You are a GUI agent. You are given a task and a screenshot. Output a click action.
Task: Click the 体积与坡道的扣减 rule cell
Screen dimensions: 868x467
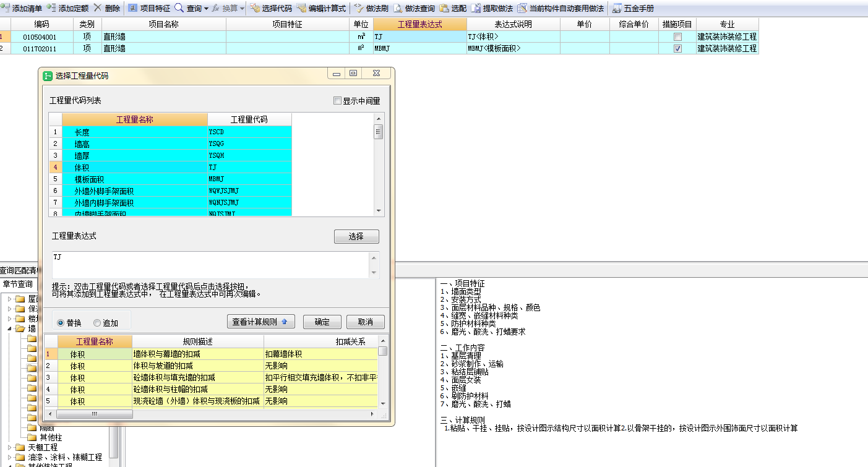click(x=198, y=366)
